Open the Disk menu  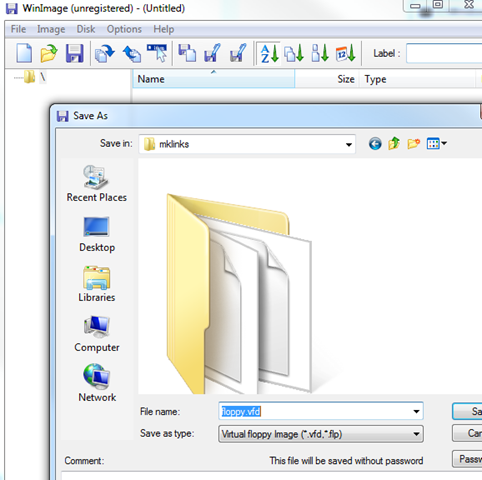(x=86, y=29)
